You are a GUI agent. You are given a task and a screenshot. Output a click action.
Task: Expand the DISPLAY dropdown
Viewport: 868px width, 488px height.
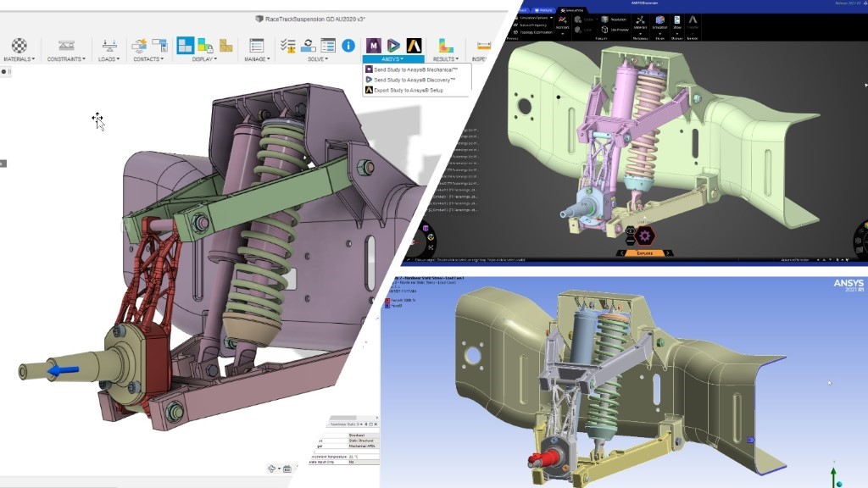tap(205, 58)
